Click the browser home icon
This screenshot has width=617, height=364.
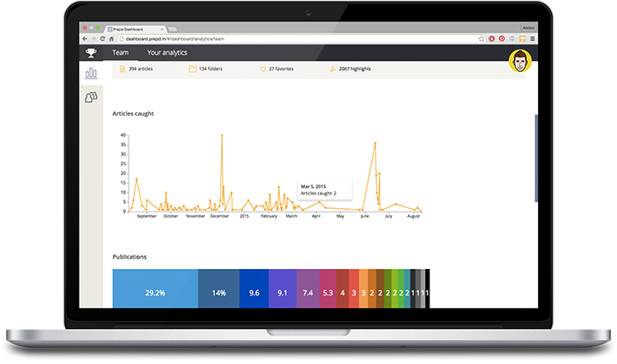click(x=111, y=39)
